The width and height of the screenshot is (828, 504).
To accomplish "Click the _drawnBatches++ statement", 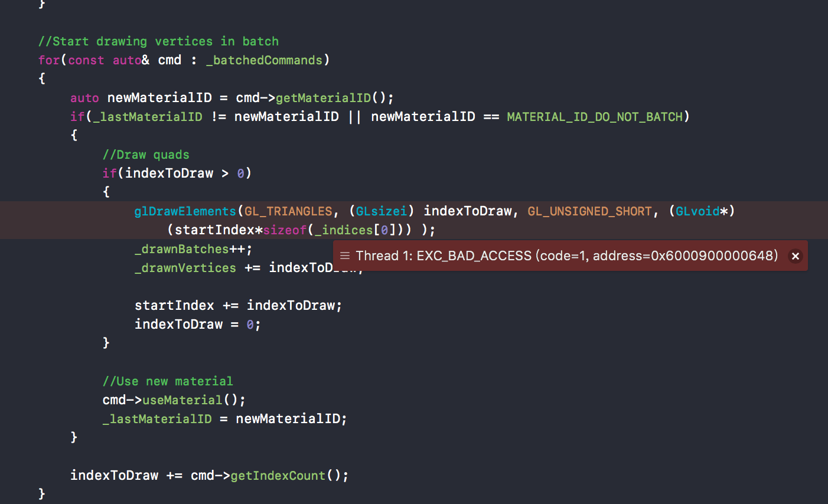I will [194, 249].
